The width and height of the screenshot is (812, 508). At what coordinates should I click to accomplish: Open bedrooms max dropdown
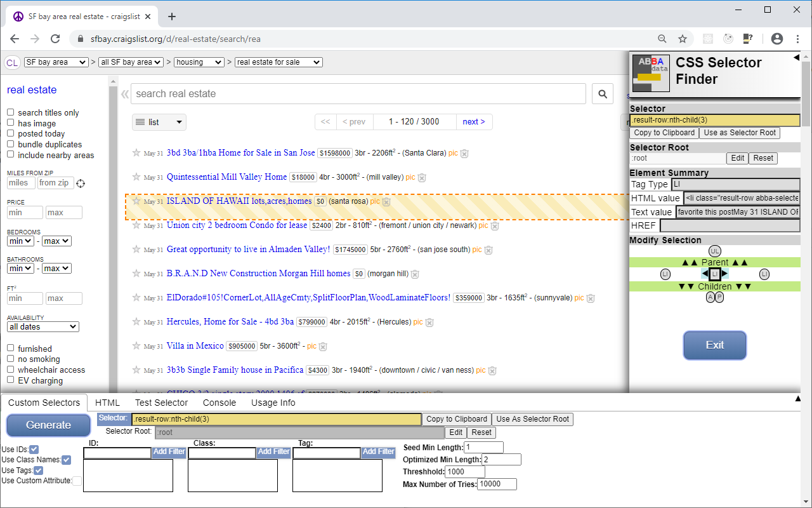pos(56,241)
